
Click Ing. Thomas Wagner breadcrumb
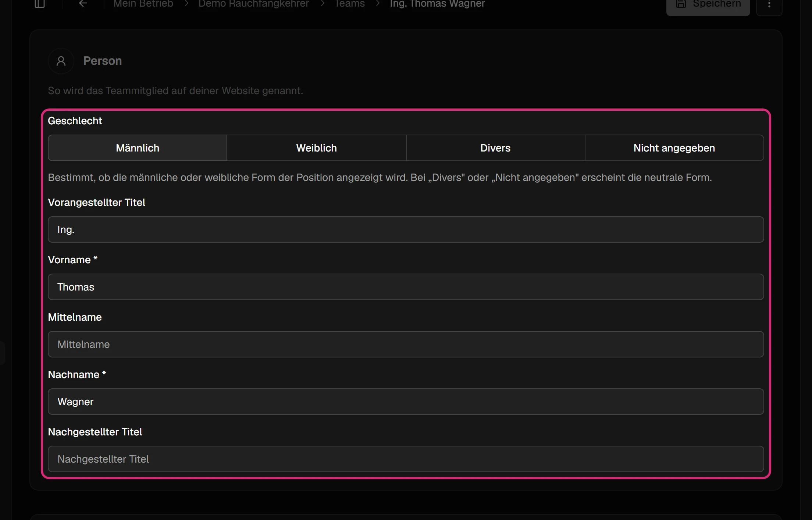[x=437, y=4]
